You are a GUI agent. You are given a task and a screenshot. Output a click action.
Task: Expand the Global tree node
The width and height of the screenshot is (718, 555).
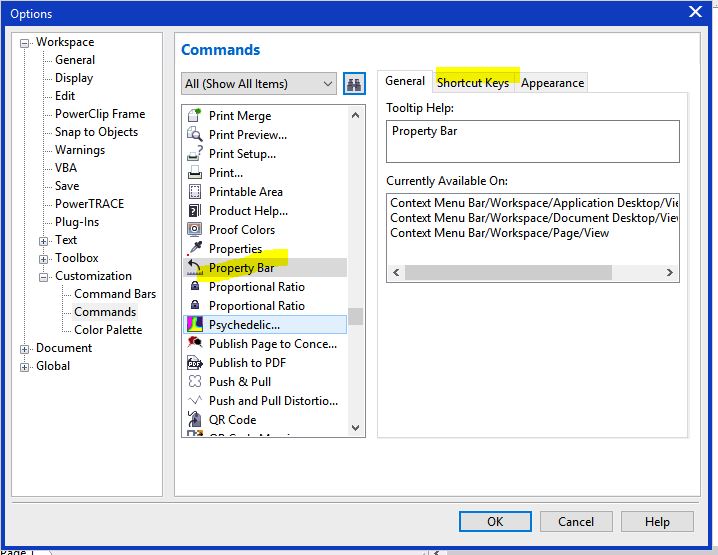pos(24,367)
